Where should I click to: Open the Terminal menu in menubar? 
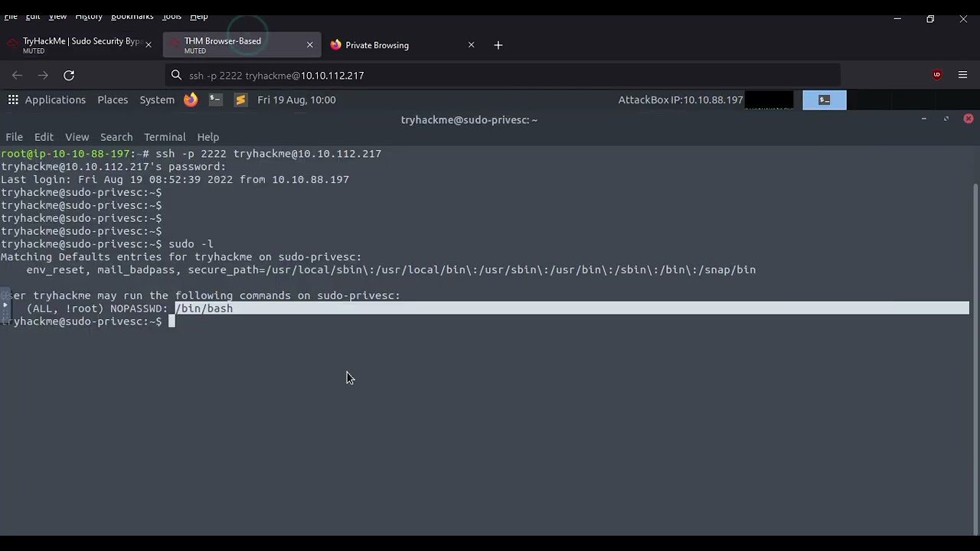[x=165, y=137]
